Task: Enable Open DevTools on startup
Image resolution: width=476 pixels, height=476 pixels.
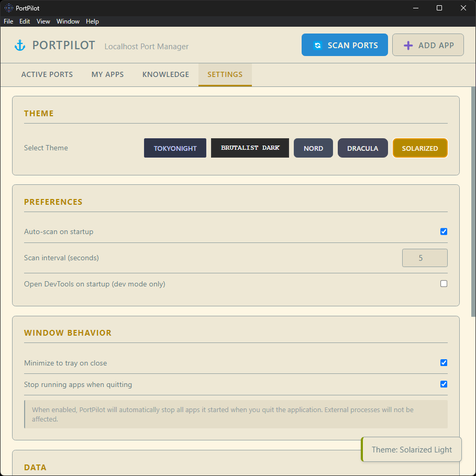Action: [444, 283]
